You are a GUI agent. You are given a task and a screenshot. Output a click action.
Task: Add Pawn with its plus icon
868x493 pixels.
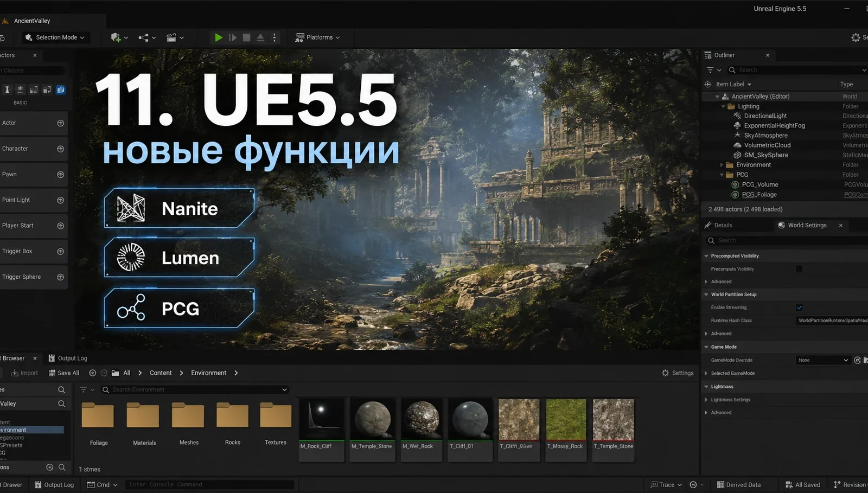click(60, 175)
